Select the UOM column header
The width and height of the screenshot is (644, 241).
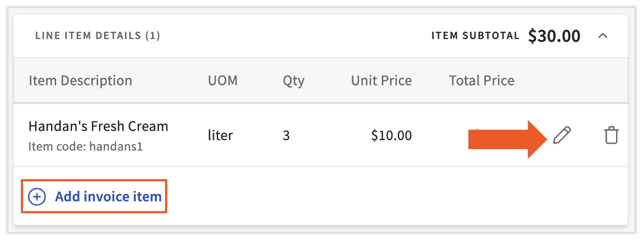click(223, 81)
